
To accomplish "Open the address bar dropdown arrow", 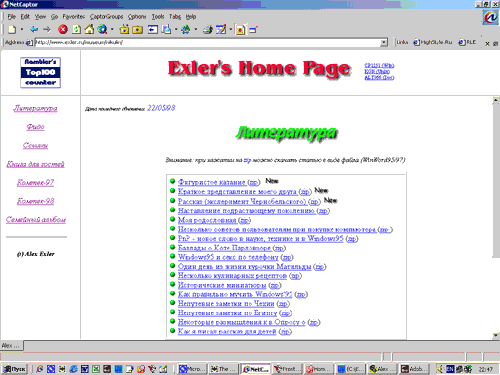I will tap(384, 42).
